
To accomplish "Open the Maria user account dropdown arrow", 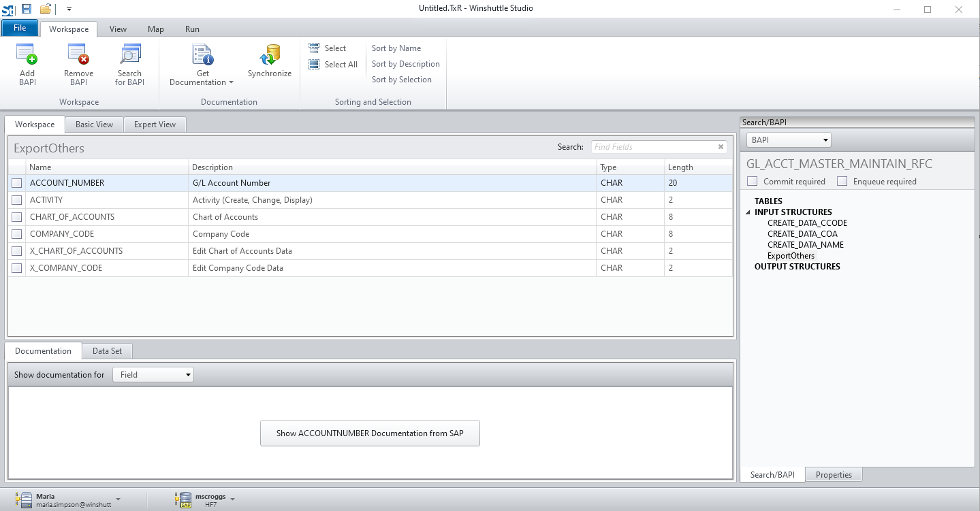I will click(118, 499).
